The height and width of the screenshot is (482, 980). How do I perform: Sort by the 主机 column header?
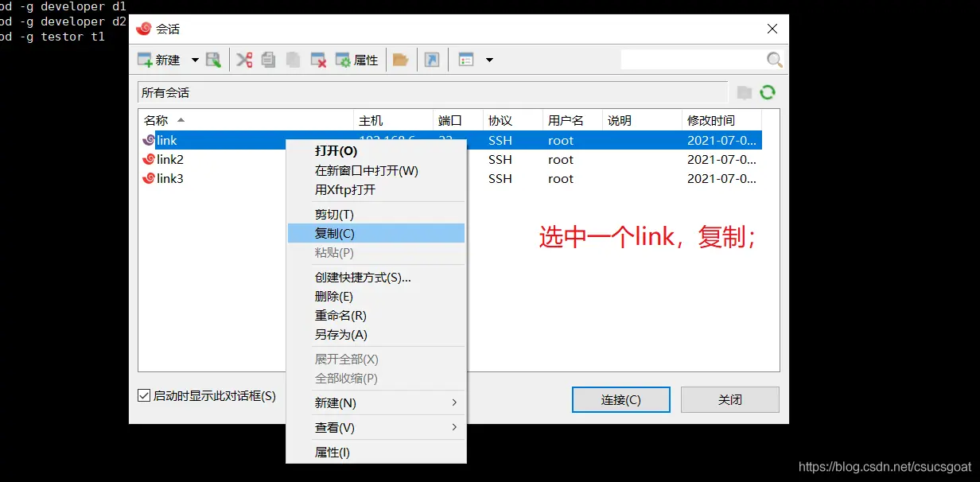point(393,120)
